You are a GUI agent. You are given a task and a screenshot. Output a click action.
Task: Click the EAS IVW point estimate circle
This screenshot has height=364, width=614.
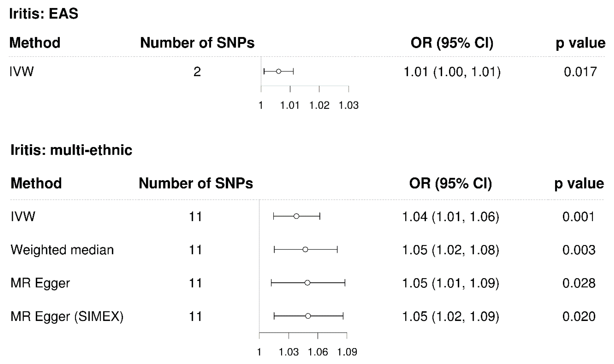[x=279, y=71]
